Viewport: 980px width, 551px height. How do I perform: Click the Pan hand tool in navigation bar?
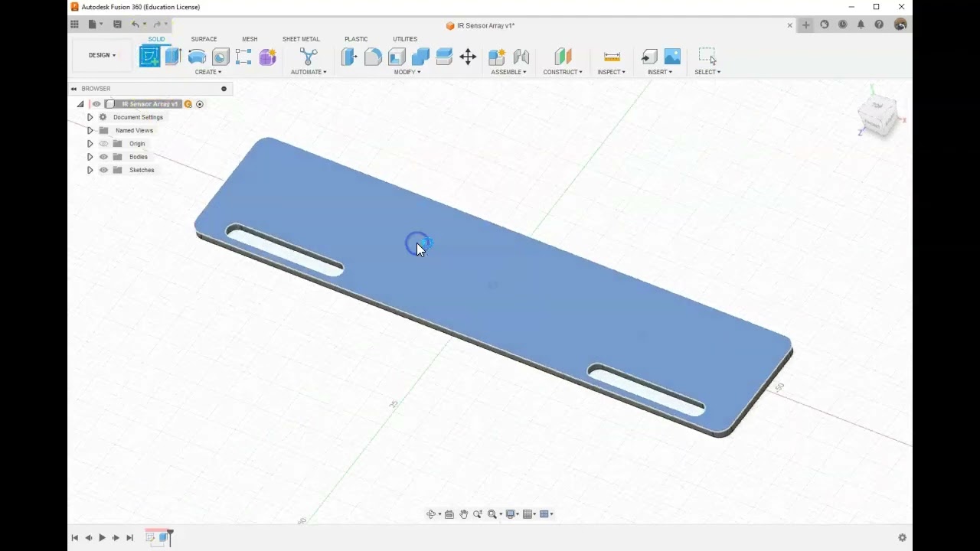pyautogui.click(x=463, y=514)
